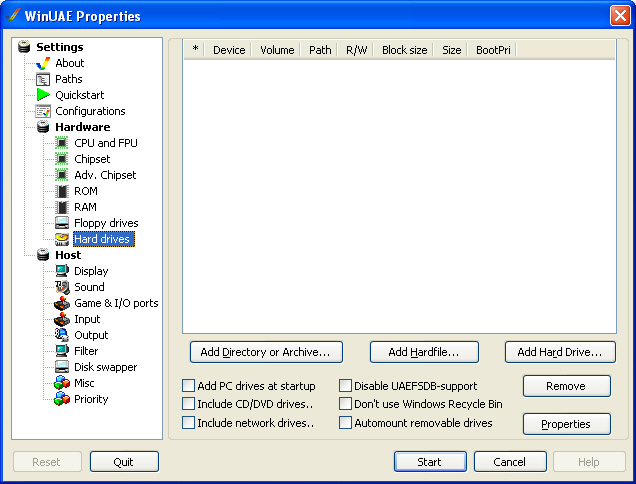Viewport: 636px width, 484px height.
Task: Click the Cancel button
Action: pos(510,462)
